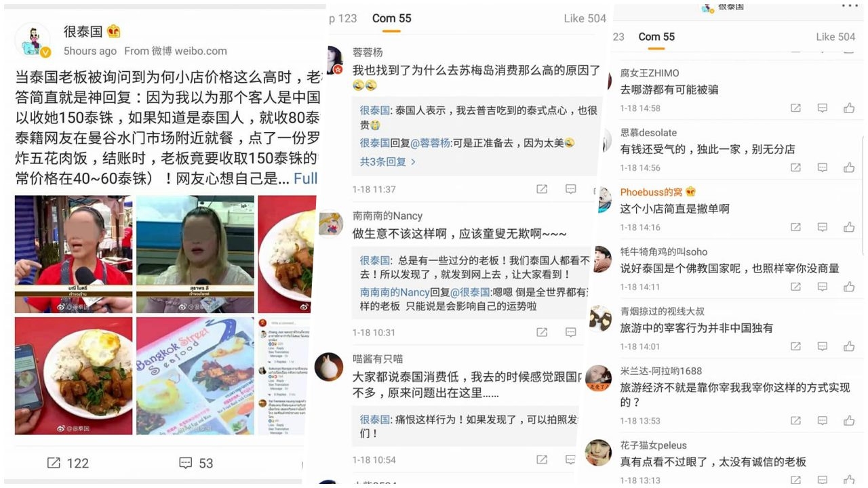The height and width of the screenshot is (488, 868).
Task: Repost the comment by 思慕desolate
Action: (796, 168)
